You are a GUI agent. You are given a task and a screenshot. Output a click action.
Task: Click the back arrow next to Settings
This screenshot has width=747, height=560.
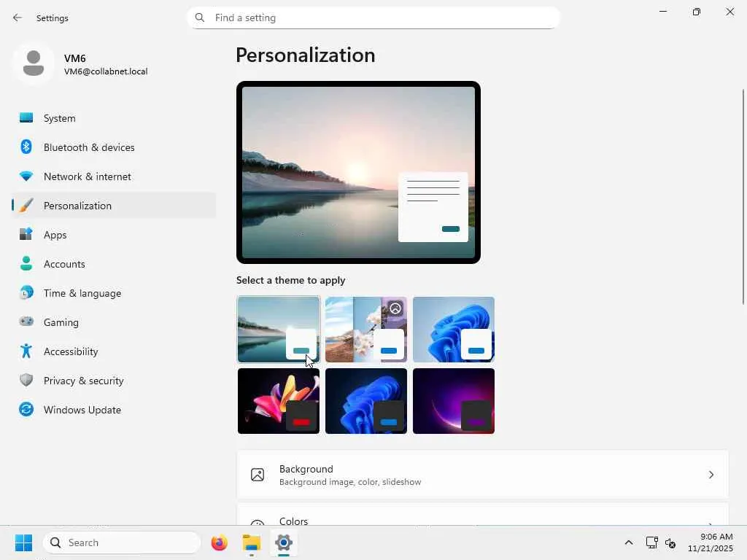click(18, 17)
